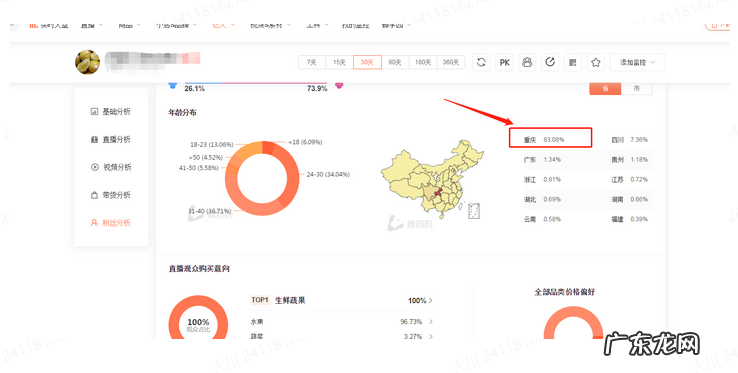Click the 湖南 0.66% entry
The image size is (738, 373).
[x=629, y=199]
